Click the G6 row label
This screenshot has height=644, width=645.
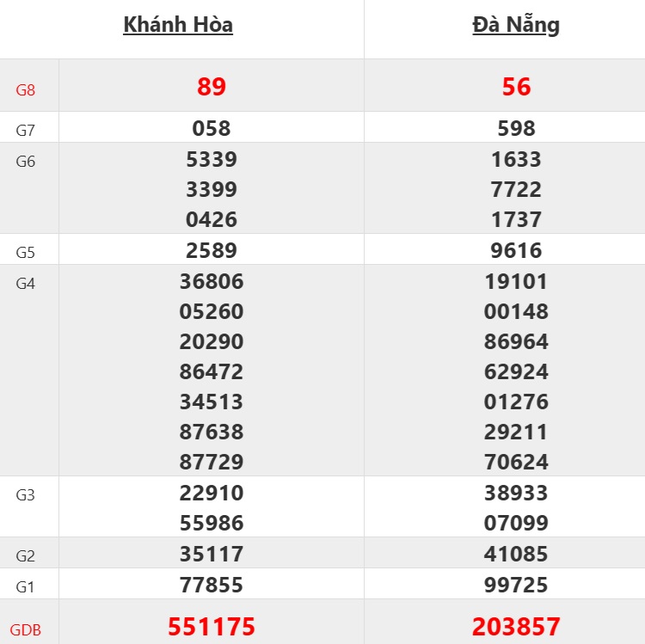click(x=26, y=162)
